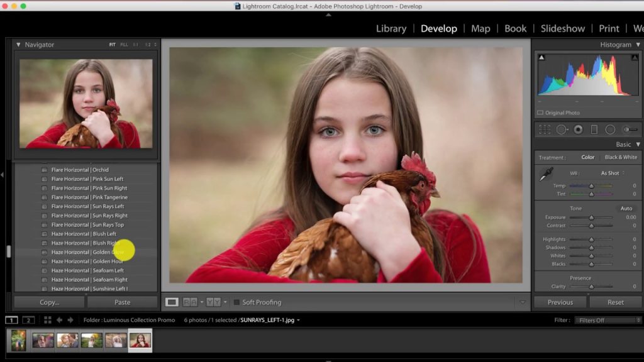This screenshot has width=644, height=362.
Task: Activate the Red Eye Correction tool
Action: pos(578,129)
